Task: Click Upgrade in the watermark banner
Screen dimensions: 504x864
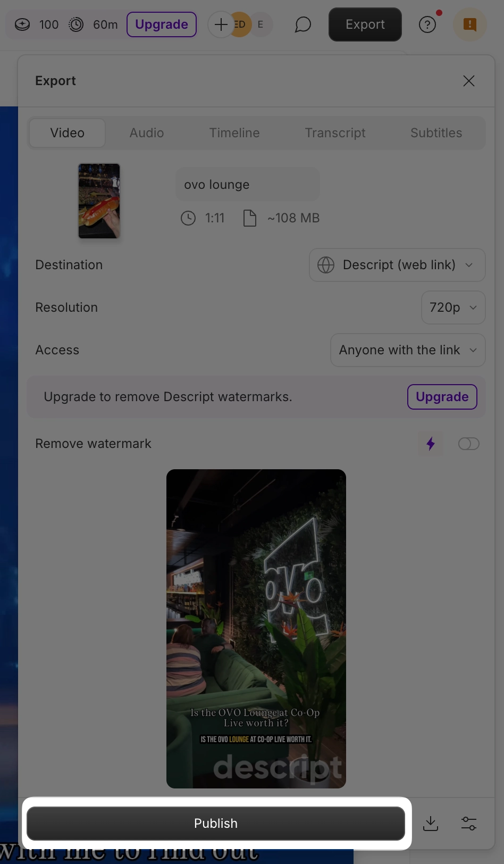Action: 442,397
